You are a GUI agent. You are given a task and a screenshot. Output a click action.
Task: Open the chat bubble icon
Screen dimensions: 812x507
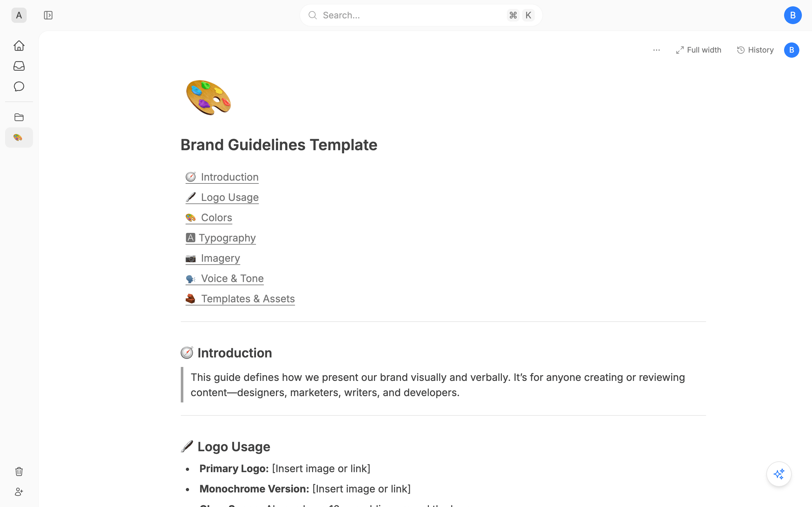pos(19,87)
